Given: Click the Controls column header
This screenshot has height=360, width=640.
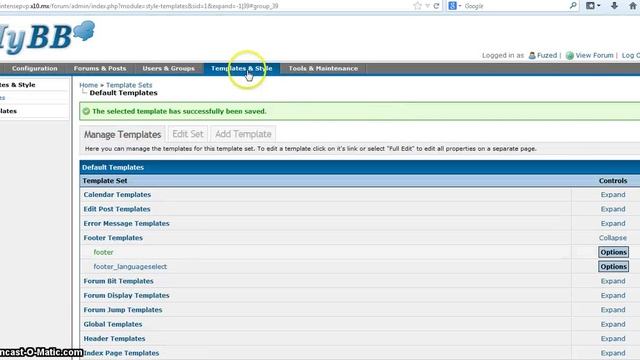Looking at the screenshot, I should pyautogui.click(x=613, y=181).
